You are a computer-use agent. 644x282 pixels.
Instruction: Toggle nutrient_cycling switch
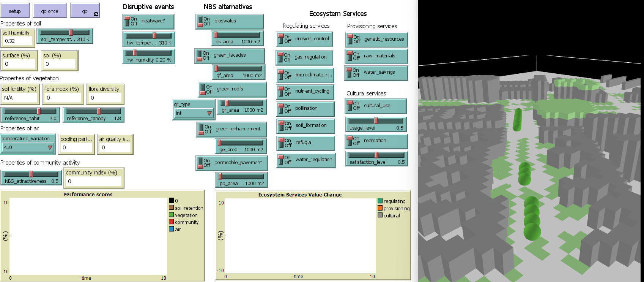point(305,92)
